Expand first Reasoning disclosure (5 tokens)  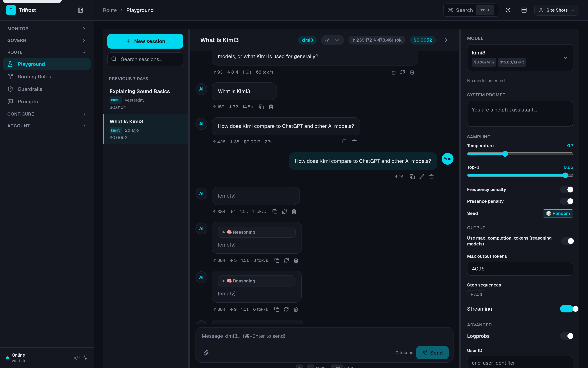(x=257, y=232)
